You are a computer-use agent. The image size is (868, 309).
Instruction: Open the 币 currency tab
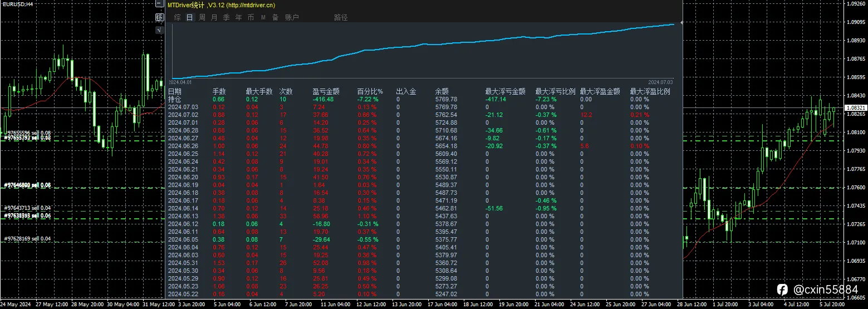coord(251,17)
